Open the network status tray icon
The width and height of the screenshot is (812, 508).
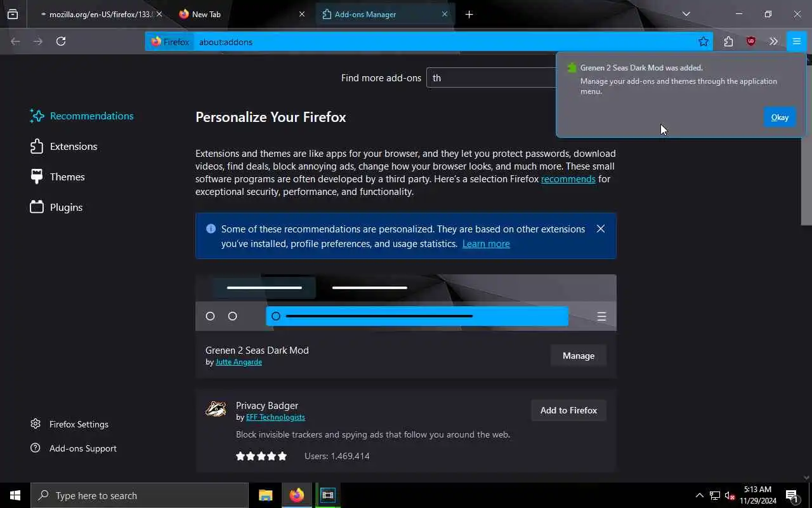[x=714, y=495]
